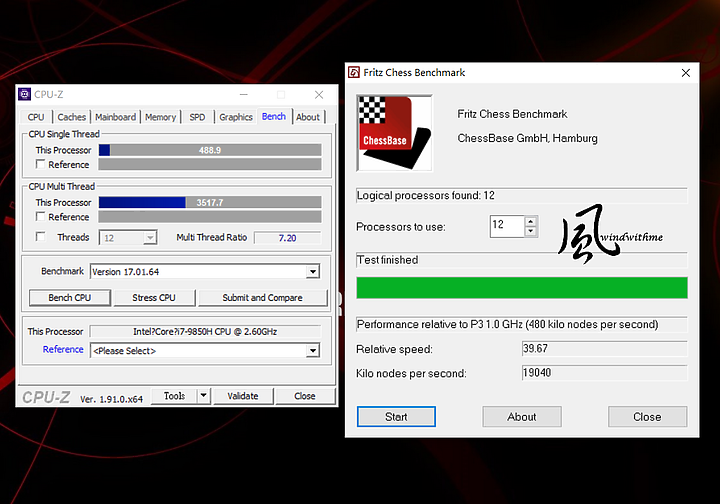Click the Intel Core i7-9850H processor name field
This screenshot has height=504, width=720.
coord(205,331)
